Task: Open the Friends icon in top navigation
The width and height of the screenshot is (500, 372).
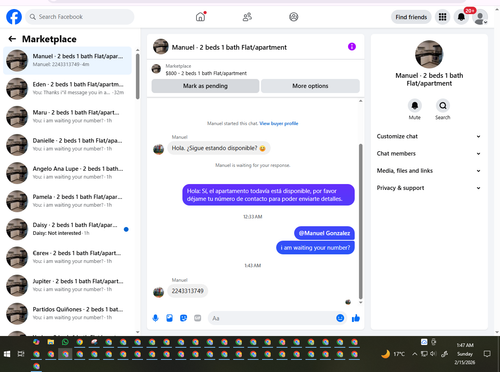Action: [247, 17]
